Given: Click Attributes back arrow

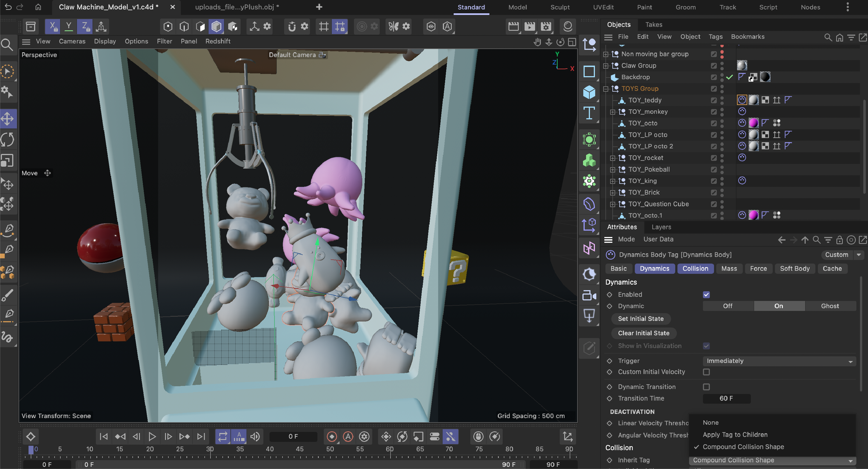Looking at the screenshot, I should click(782, 239).
